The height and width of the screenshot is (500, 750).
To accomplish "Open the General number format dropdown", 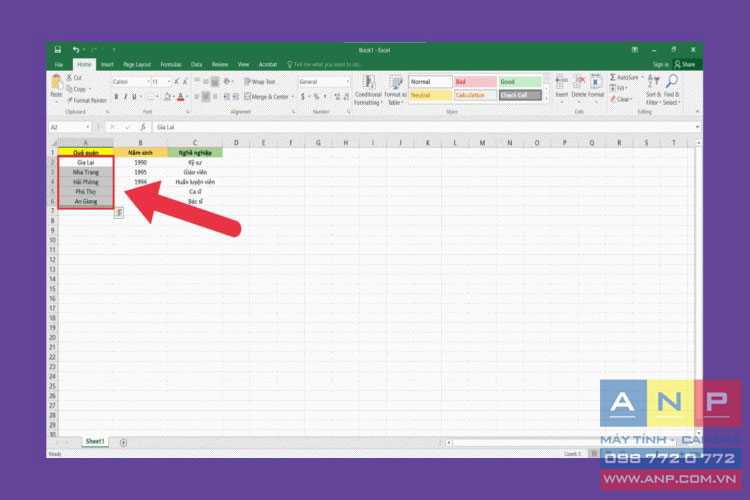I will tap(347, 82).
